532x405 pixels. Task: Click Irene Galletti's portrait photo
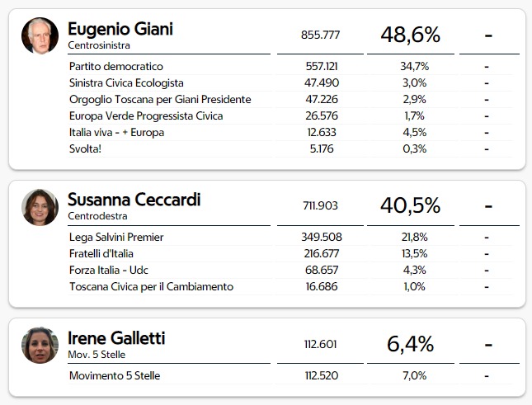pos(40,346)
